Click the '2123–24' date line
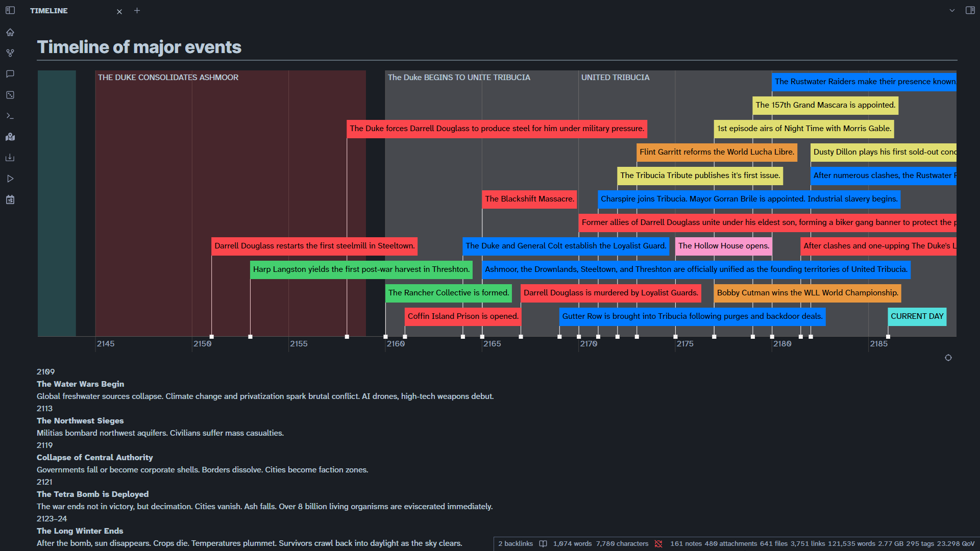Viewport: 980px width, 551px height. point(52,519)
